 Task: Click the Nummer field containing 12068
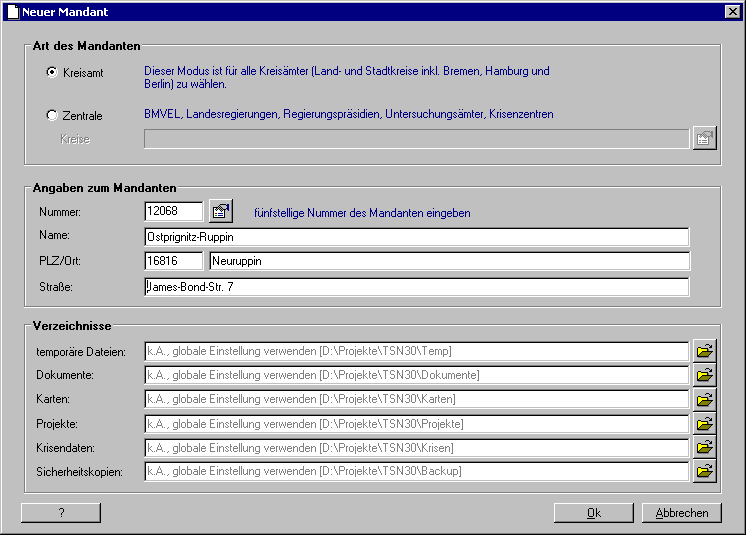174,211
